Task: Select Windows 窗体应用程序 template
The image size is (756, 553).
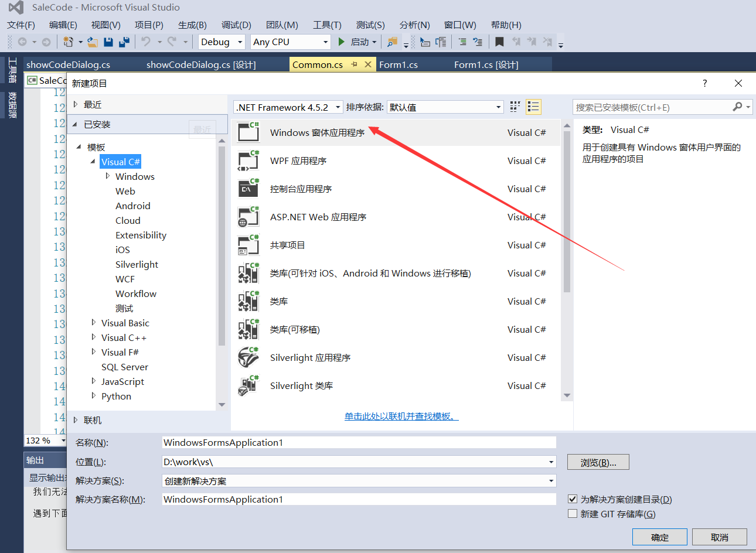Action: (396, 132)
